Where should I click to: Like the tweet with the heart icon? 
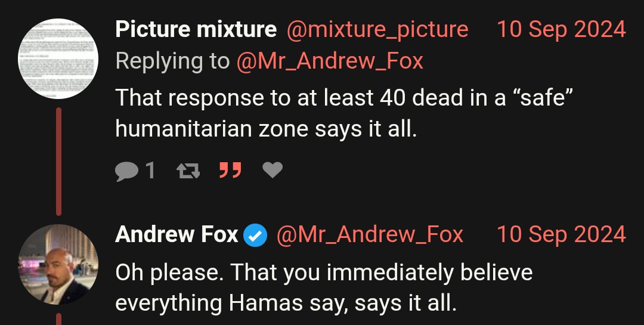click(273, 170)
